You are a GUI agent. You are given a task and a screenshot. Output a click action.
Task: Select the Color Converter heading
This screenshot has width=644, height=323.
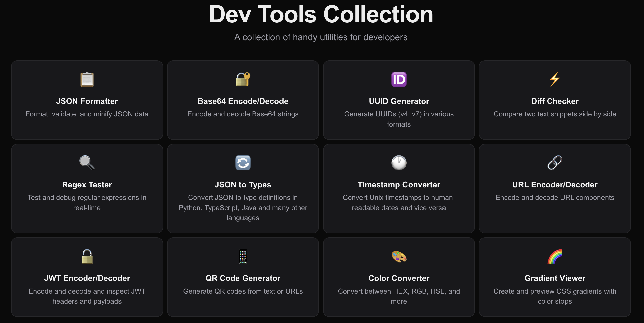(x=399, y=278)
